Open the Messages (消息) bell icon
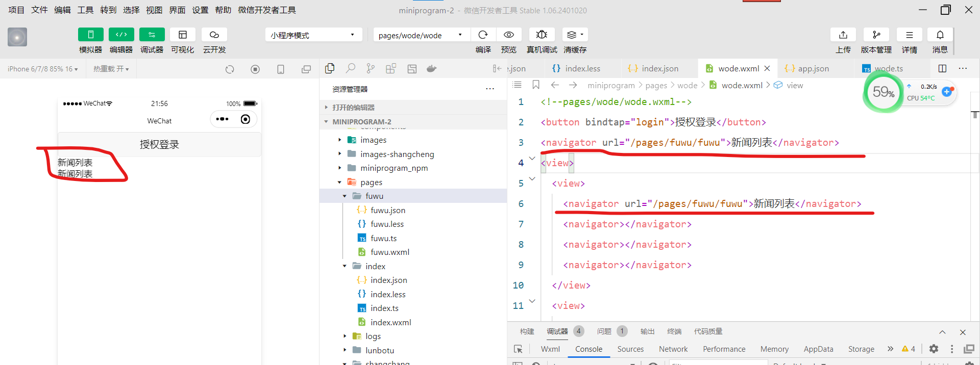The image size is (980, 365). pos(940,35)
